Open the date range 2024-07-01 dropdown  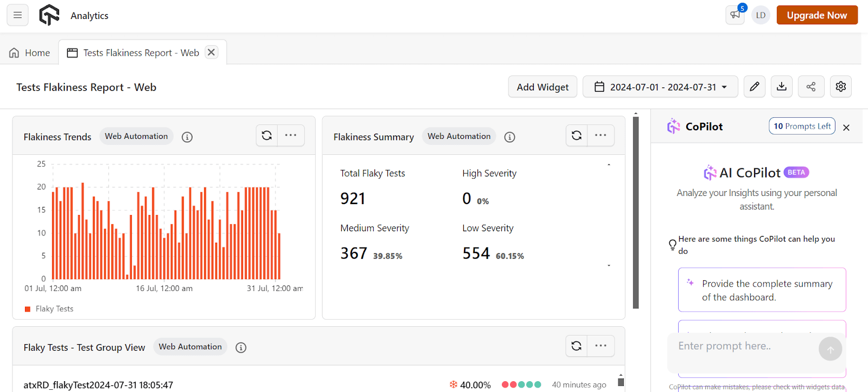click(x=660, y=87)
